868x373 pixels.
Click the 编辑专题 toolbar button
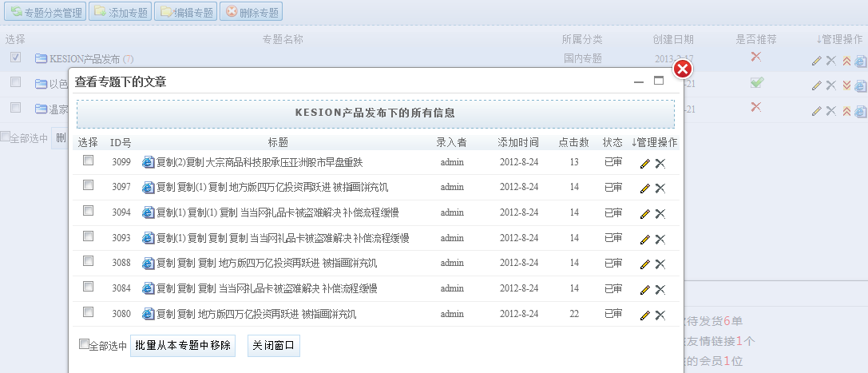pyautogui.click(x=185, y=12)
